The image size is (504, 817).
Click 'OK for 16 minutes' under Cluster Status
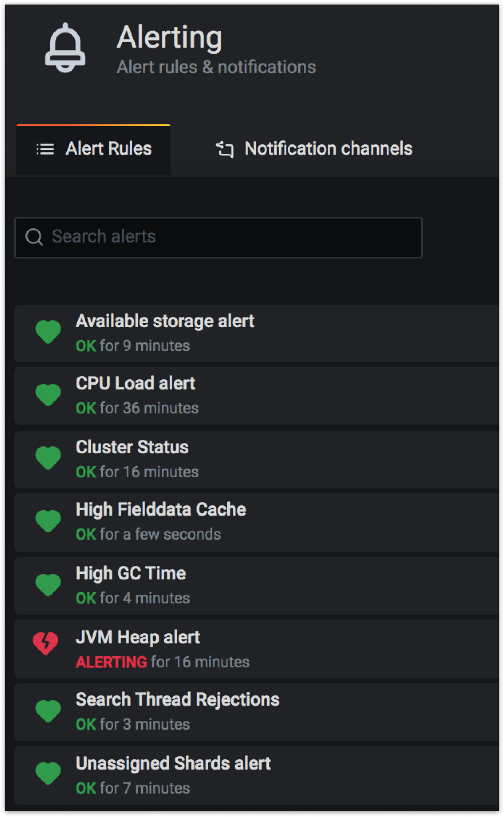(x=137, y=472)
